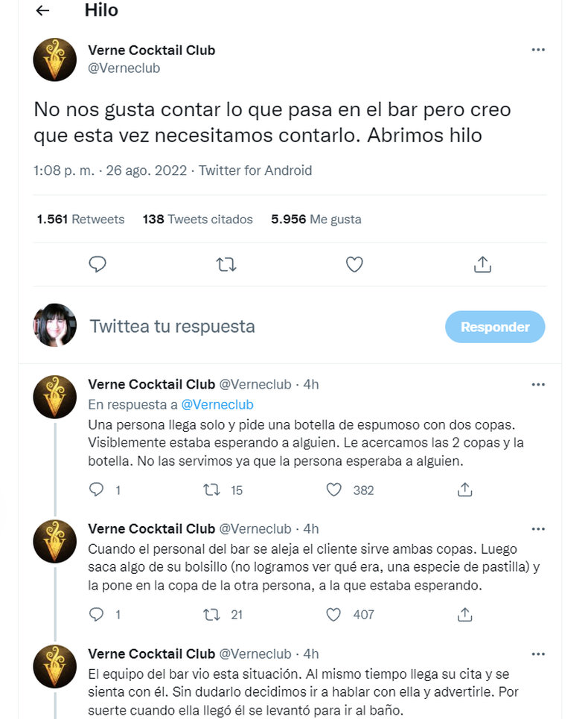Reply to the tweet with 407 likes
This screenshot has height=719, width=588.
pos(96,615)
